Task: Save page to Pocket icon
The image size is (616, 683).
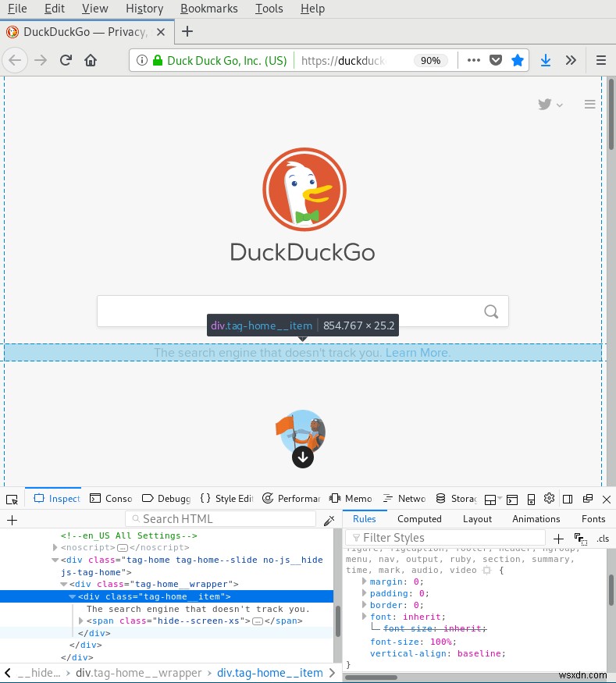Action: point(496,60)
